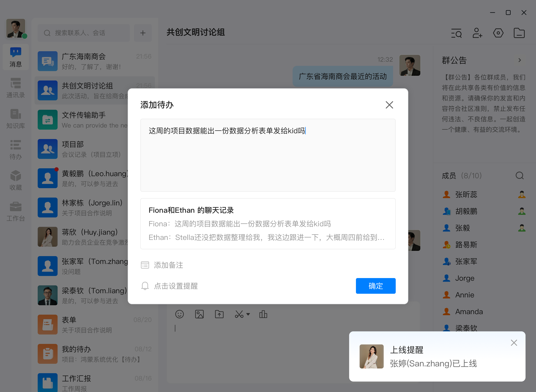Open the group files folder icon
Image resolution: width=536 pixels, height=392 pixels.
pyautogui.click(x=519, y=33)
